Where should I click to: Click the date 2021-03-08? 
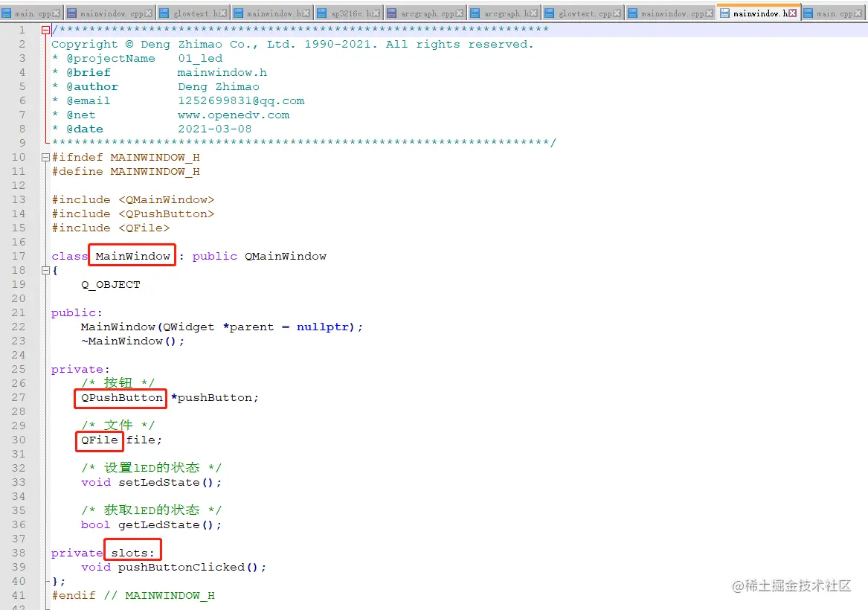[214, 129]
